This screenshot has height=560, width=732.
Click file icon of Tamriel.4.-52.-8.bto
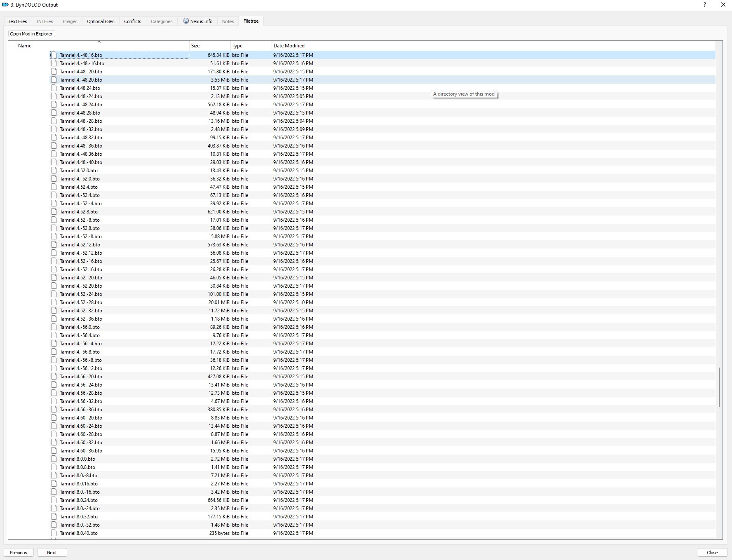54,236
